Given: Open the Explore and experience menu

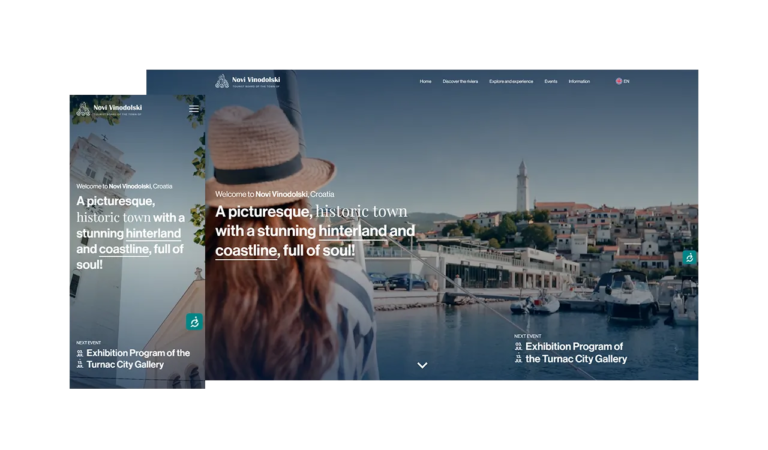Looking at the screenshot, I should click(x=510, y=81).
